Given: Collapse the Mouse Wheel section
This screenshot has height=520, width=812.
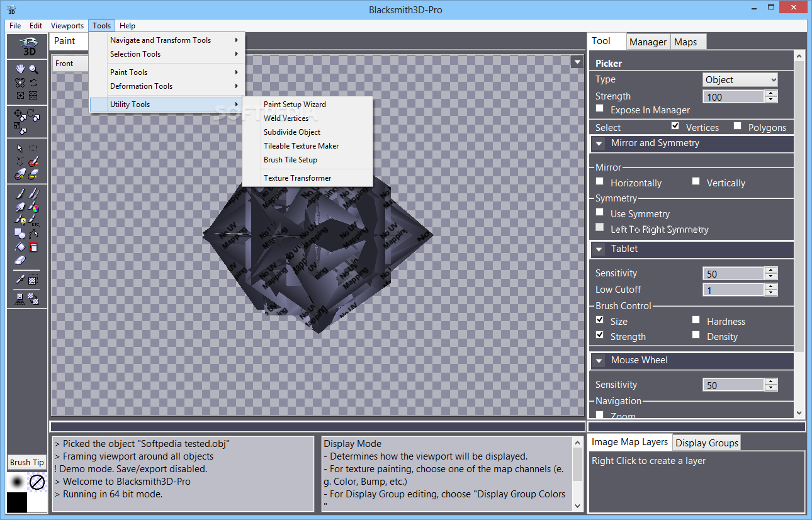Looking at the screenshot, I should [x=598, y=361].
